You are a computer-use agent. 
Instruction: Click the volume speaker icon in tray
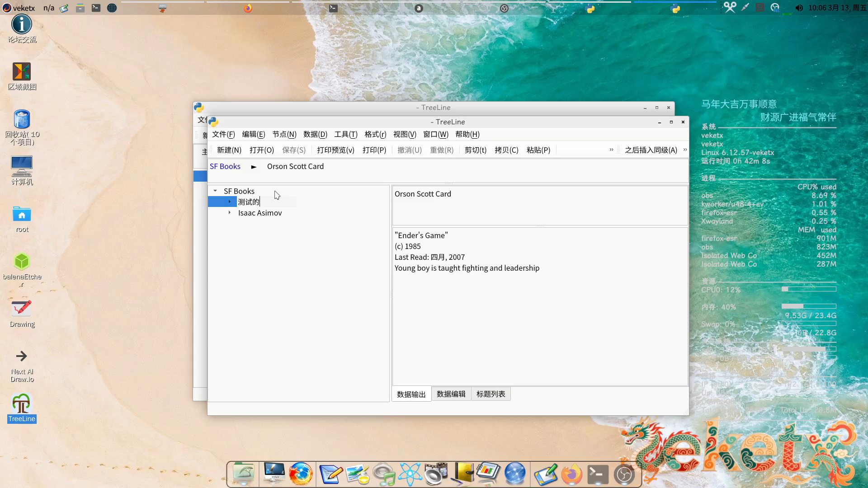799,8
